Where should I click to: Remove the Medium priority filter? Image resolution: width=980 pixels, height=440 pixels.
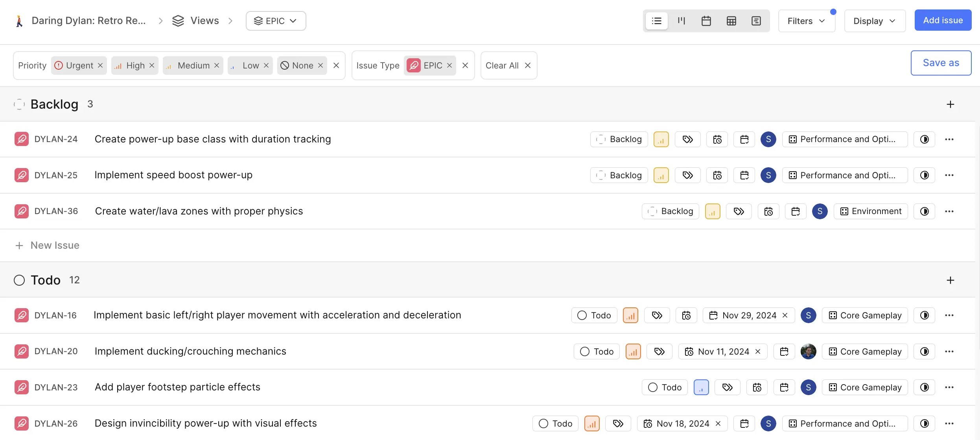(x=217, y=66)
